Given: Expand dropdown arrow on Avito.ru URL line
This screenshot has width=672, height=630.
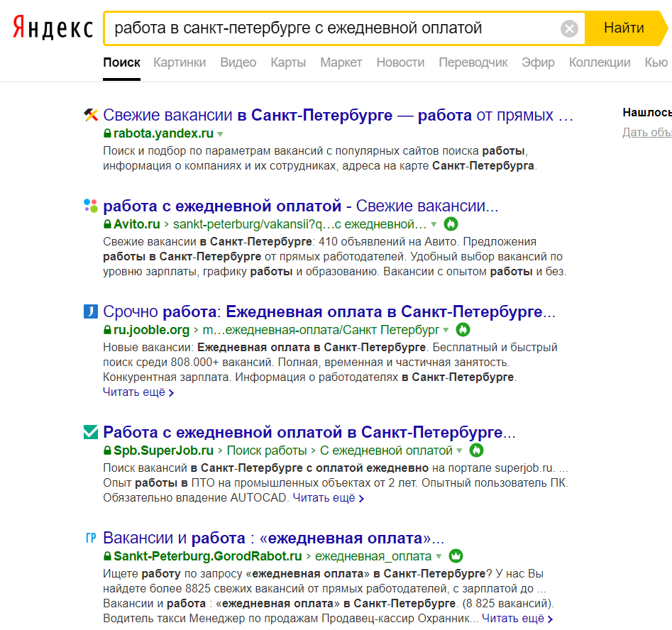Looking at the screenshot, I should 434,225.
